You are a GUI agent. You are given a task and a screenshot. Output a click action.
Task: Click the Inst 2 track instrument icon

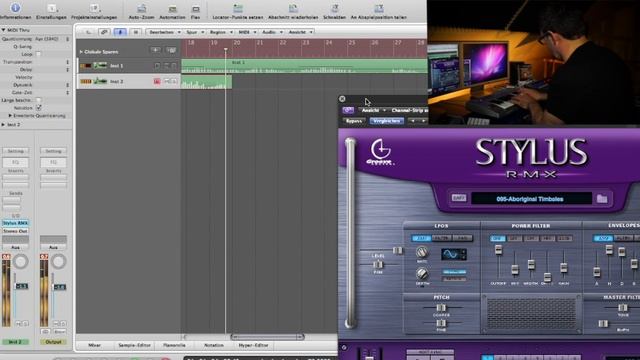click(x=100, y=81)
